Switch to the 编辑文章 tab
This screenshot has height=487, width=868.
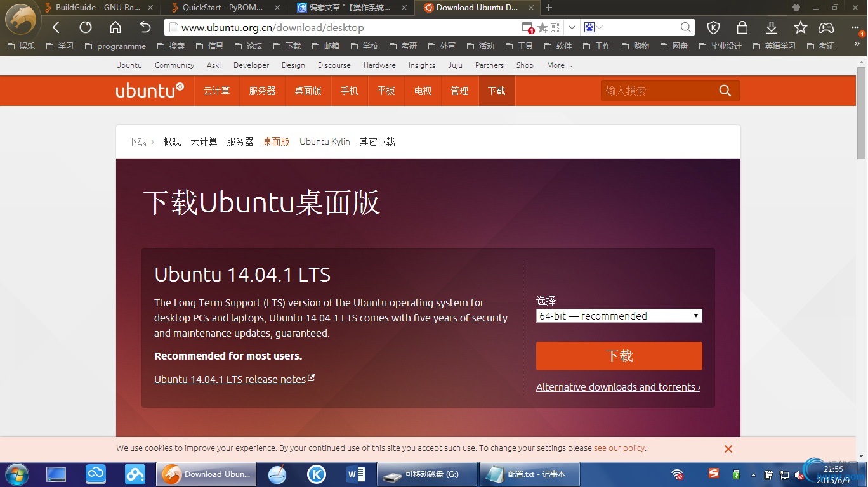coord(352,8)
